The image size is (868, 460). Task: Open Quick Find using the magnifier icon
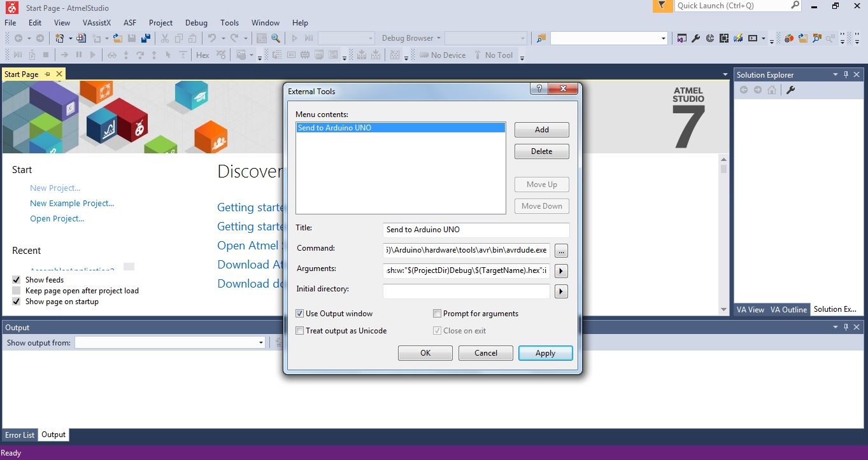[275, 38]
